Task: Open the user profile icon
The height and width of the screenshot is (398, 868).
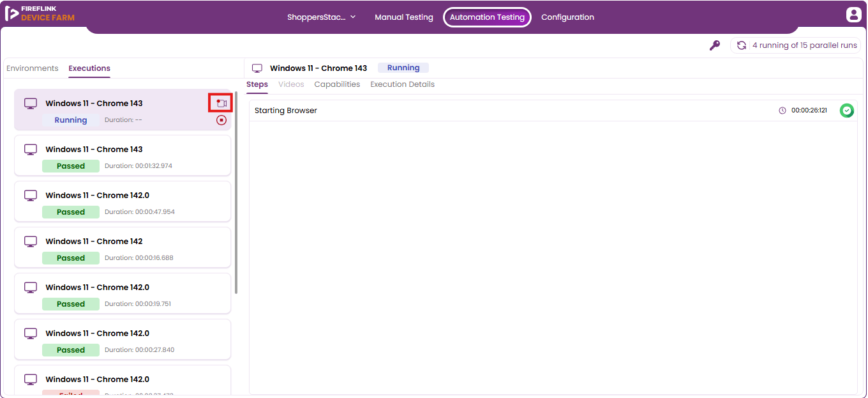Action: [853, 15]
